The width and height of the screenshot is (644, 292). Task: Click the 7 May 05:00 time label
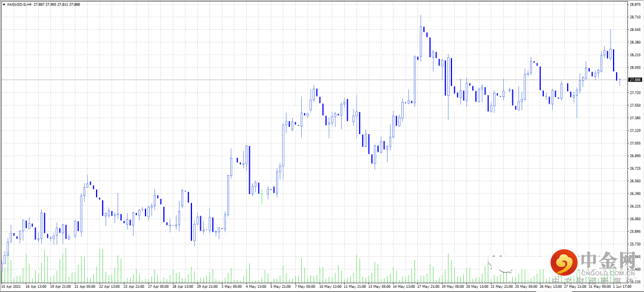click(x=305, y=286)
